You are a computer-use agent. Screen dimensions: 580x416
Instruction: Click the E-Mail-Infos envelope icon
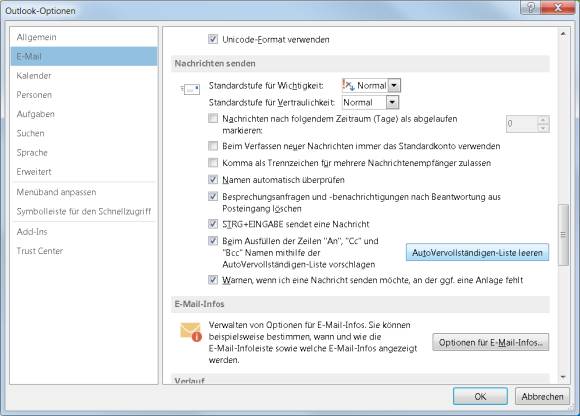(x=191, y=332)
